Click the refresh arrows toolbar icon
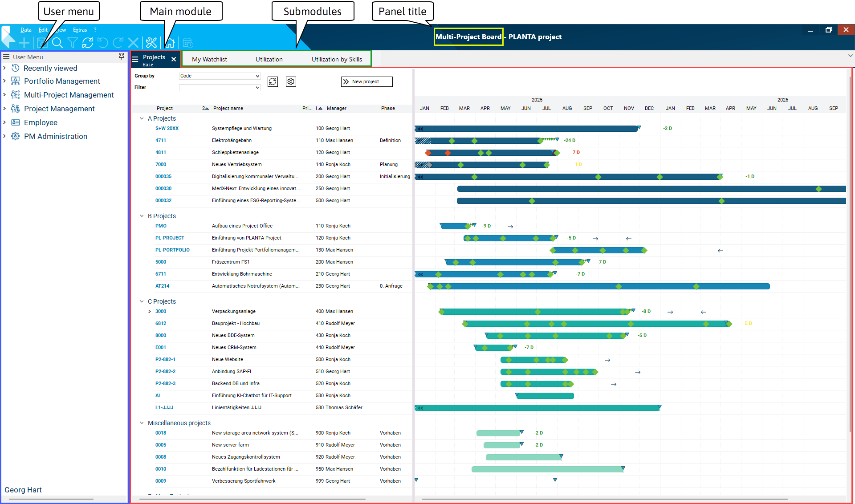The image size is (855, 504). (88, 43)
